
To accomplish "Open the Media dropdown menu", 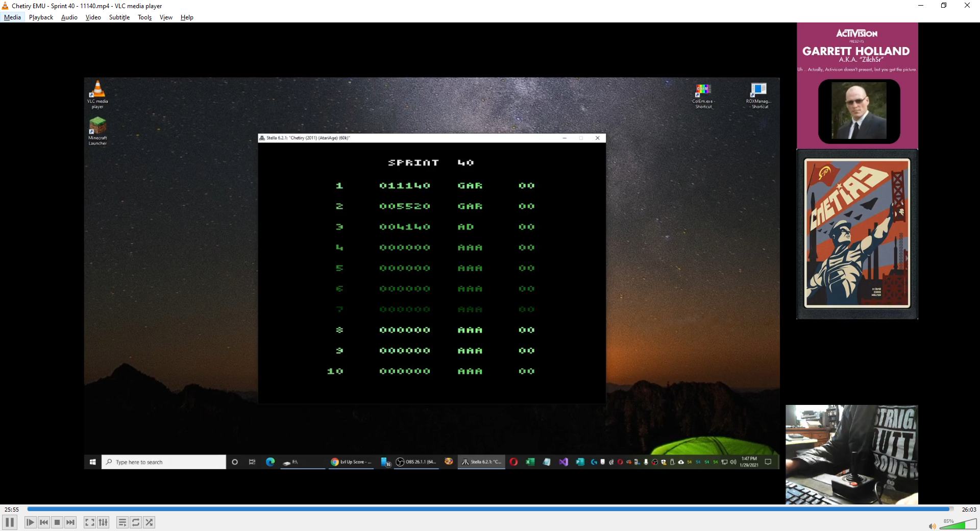I will (12, 17).
